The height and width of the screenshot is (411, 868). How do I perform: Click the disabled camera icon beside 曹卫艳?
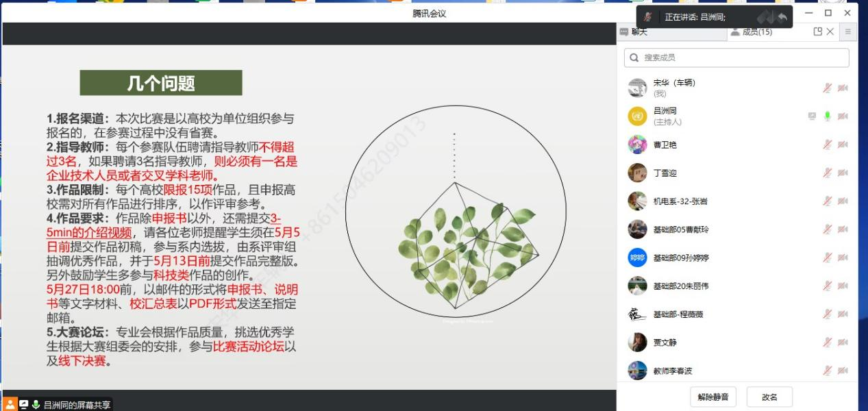(843, 145)
